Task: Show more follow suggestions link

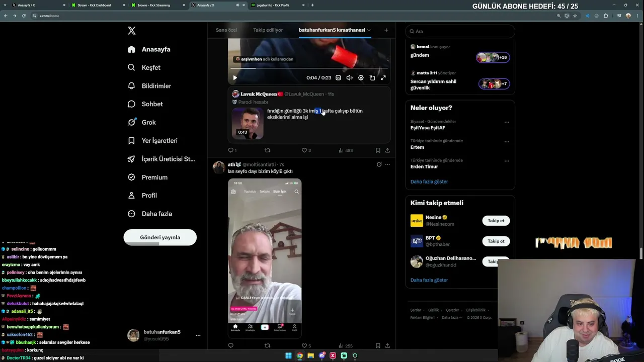Action: [429, 280]
